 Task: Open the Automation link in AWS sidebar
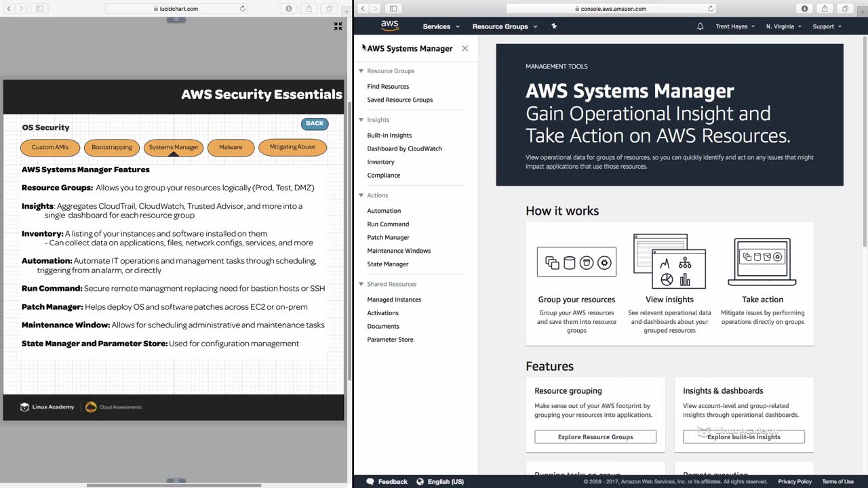point(384,211)
